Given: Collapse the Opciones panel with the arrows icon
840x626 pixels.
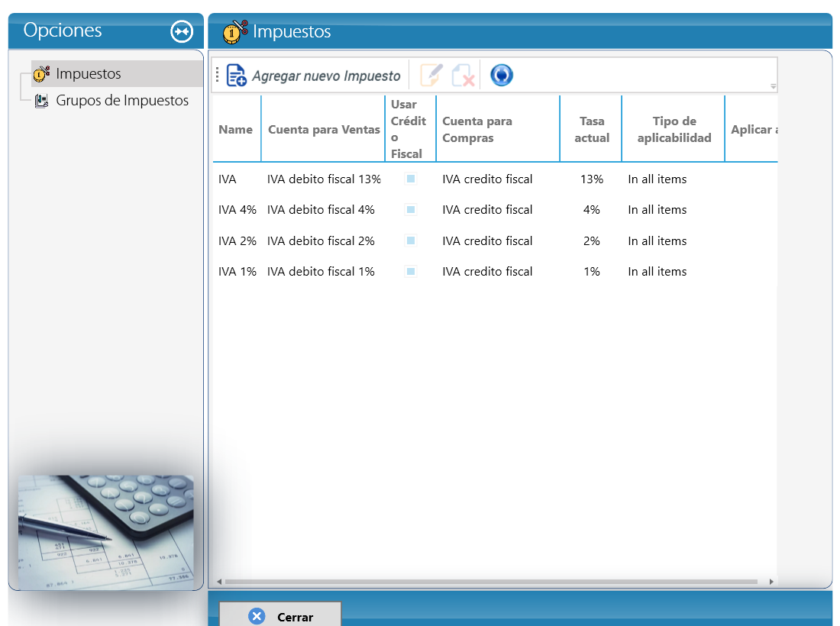Looking at the screenshot, I should [x=182, y=31].
